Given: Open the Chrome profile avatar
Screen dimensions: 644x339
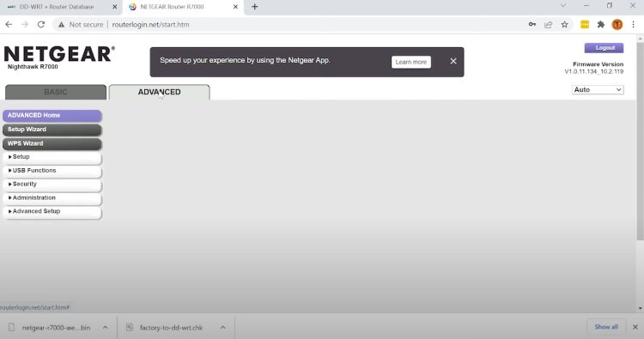Looking at the screenshot, I should [x=617, y=25].
